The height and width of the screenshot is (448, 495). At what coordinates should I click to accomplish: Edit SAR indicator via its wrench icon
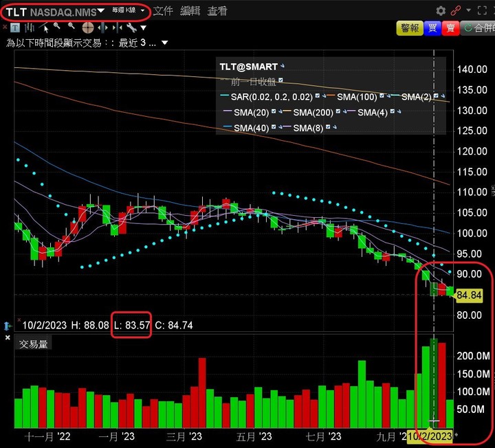coord(324,96)
